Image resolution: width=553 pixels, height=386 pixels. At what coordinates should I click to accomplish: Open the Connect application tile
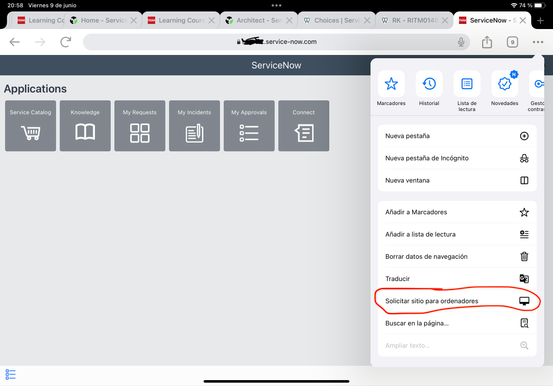coord(304,126)
